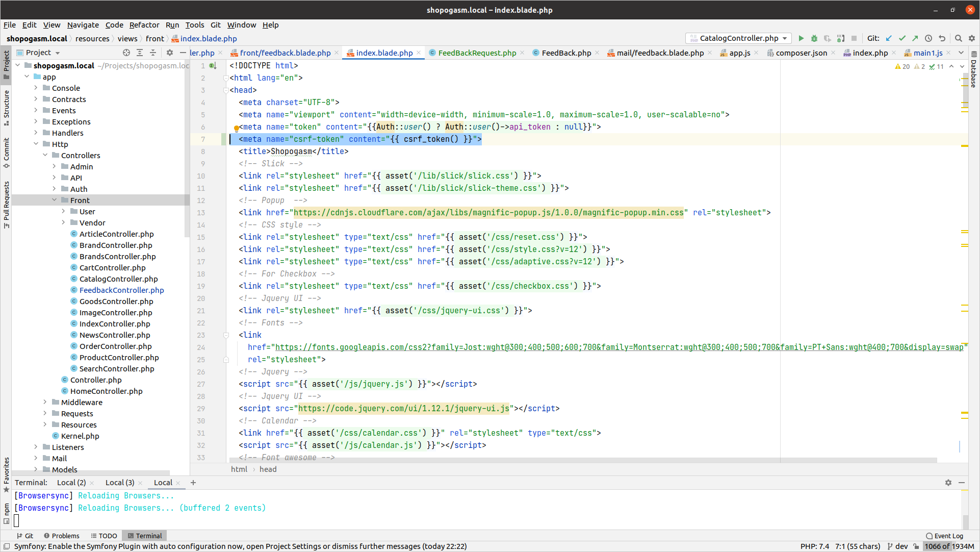Viewport: 980px width, 552px height.
Task: Toggle the Project sidebar tool button
Action: [x=6, y=65]
